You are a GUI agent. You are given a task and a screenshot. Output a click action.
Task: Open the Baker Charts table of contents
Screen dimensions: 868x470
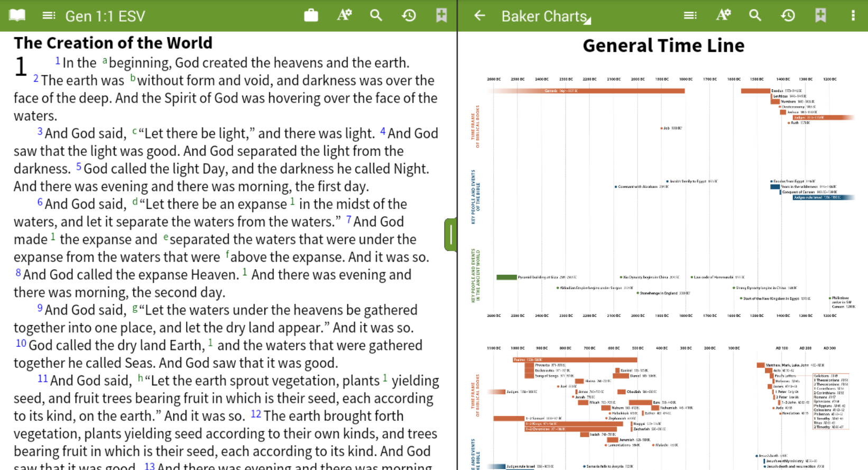coord(690,15)
